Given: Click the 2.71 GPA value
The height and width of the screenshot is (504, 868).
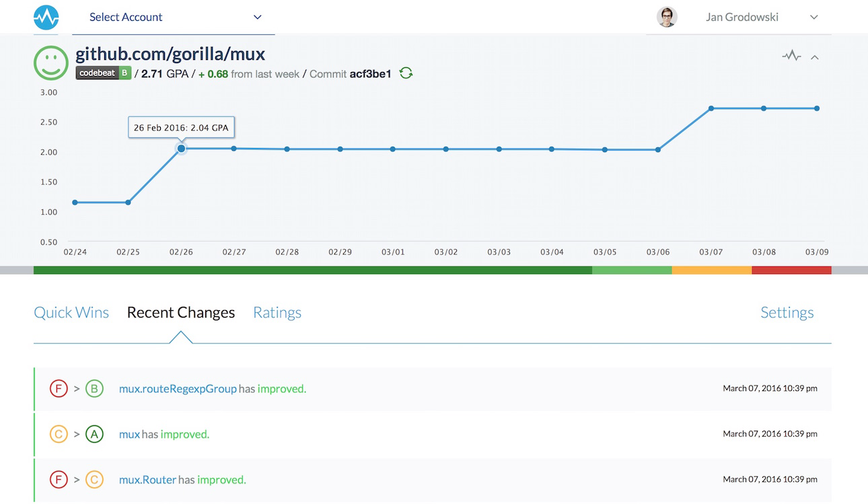Looking at the screenshot, I should pyautogui.click(x=152, y=74).
